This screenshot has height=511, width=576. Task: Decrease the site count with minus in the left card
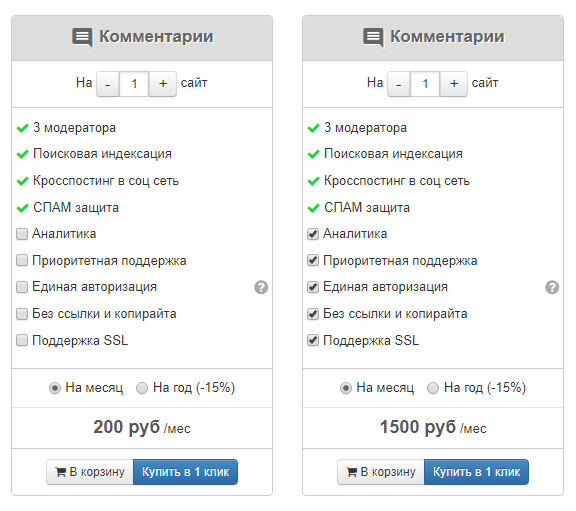point(108,84)
